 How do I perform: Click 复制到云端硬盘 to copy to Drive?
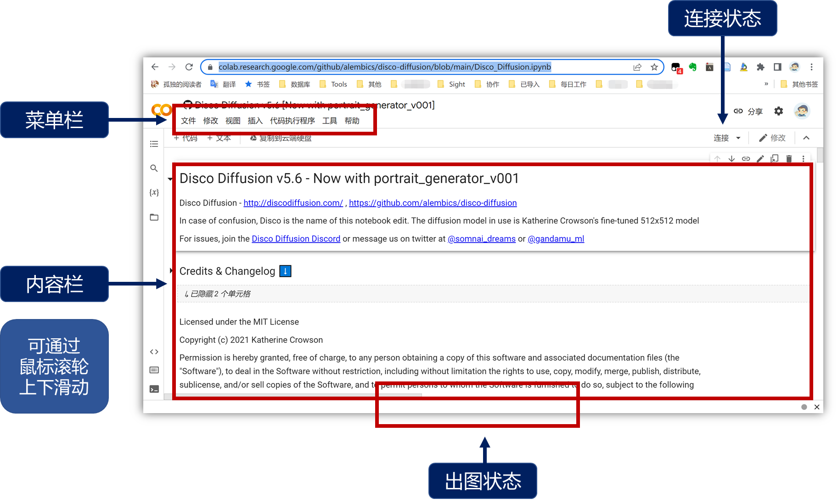click(x=281, y=138)
